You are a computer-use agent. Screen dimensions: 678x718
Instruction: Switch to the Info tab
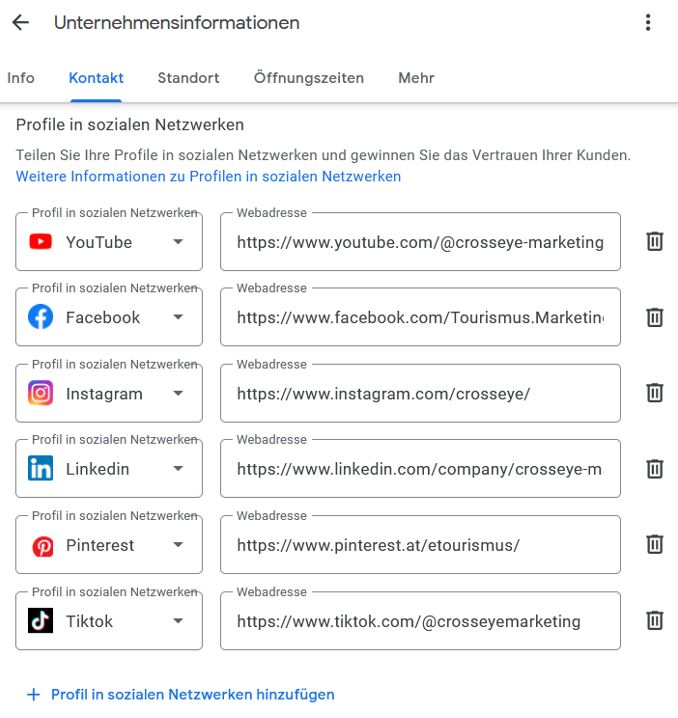[21, 78]
